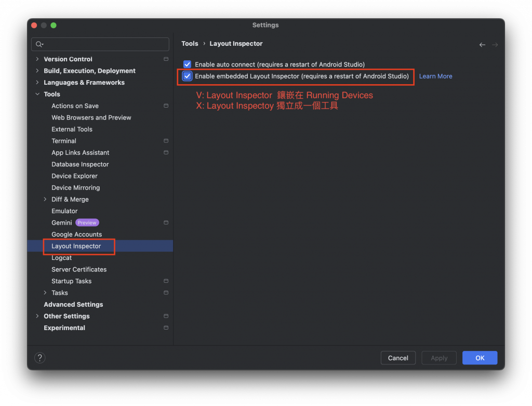Click project-level icon beside Startup Tasks
The image size is (532, 406).
(166, 281)
